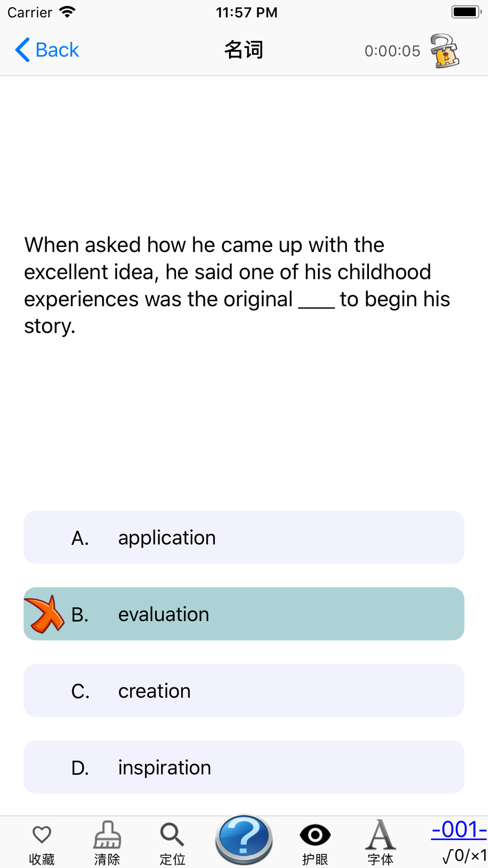Tap the 清除 broom clear icon

107,834
